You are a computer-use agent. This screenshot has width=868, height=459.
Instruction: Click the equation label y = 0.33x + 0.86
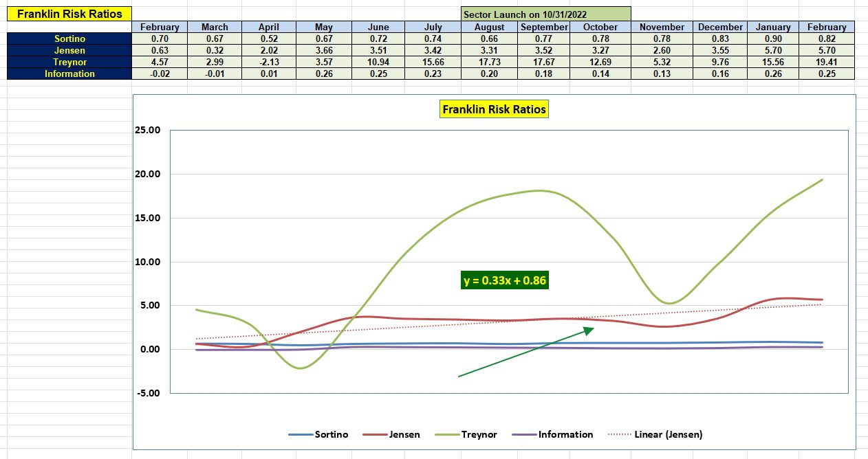pyautogui.click(x=504, y=280)
